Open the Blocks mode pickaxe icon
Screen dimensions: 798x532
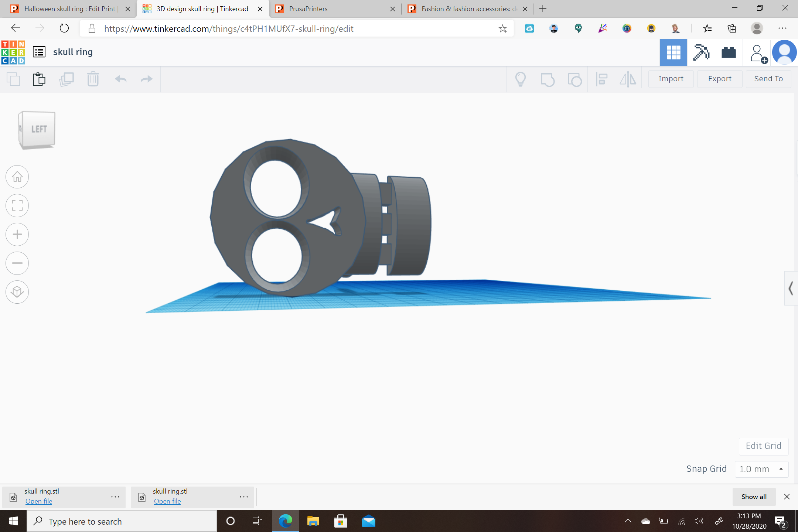point(701,52)
